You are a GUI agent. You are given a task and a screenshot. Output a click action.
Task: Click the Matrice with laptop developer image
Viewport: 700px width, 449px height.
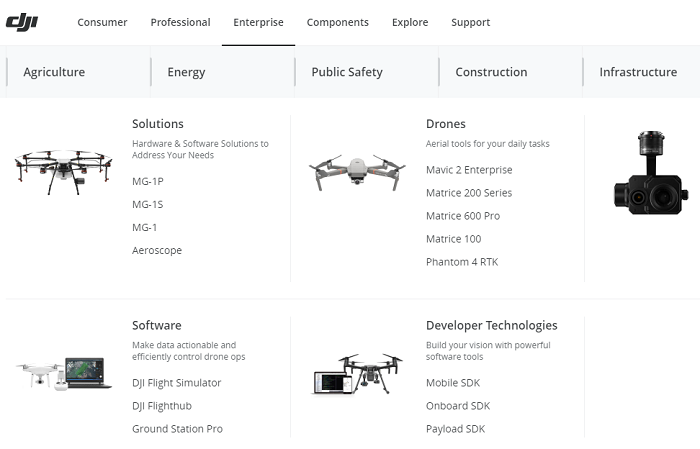(357, 374)
